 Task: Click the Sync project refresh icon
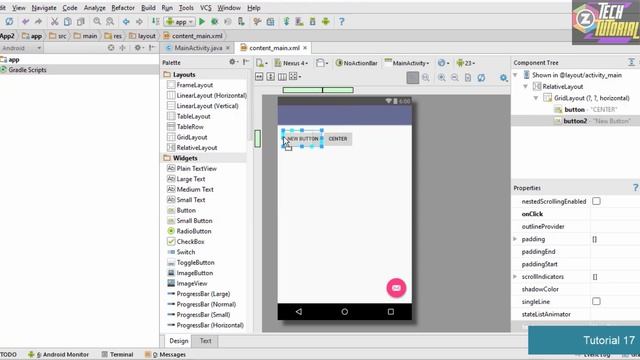[9, 21]
